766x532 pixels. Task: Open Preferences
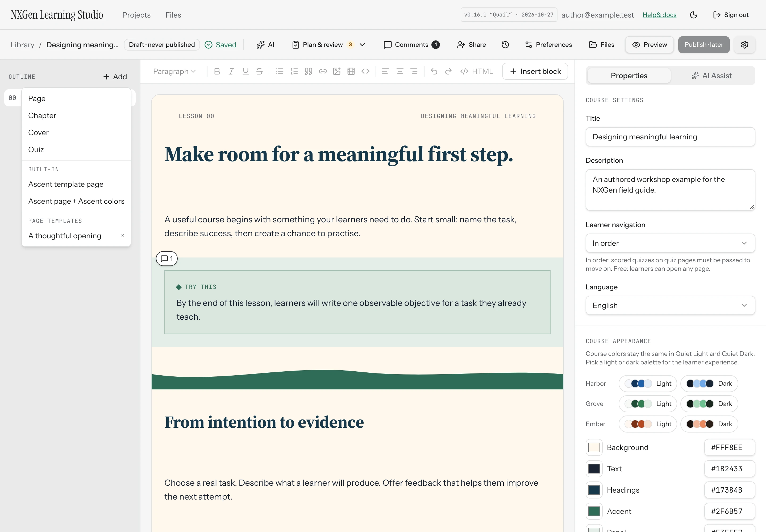point(548,45)
